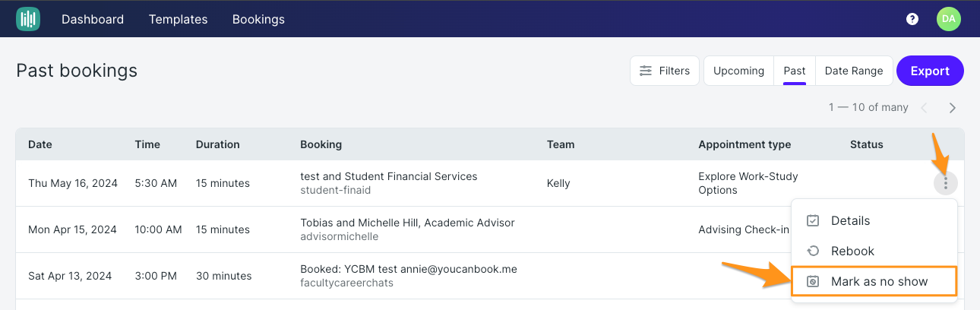
Task: Open the Filters panel
Action: (665, 71)
